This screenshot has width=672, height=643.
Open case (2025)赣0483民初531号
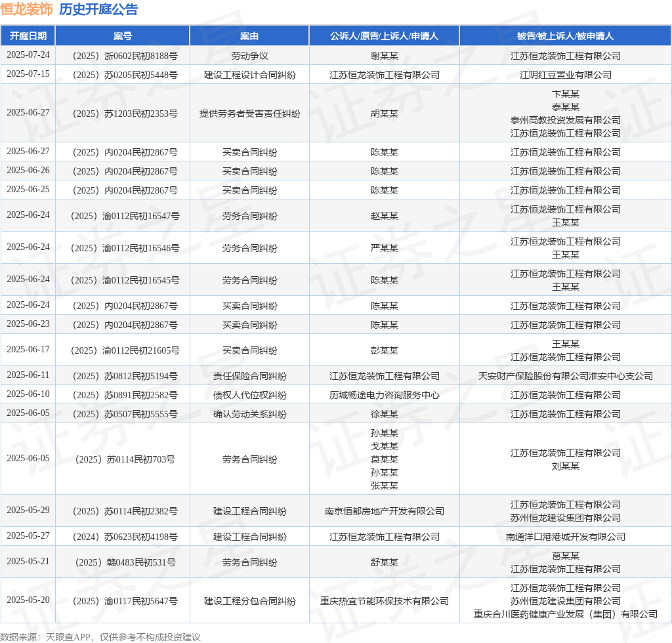[123, 562]
